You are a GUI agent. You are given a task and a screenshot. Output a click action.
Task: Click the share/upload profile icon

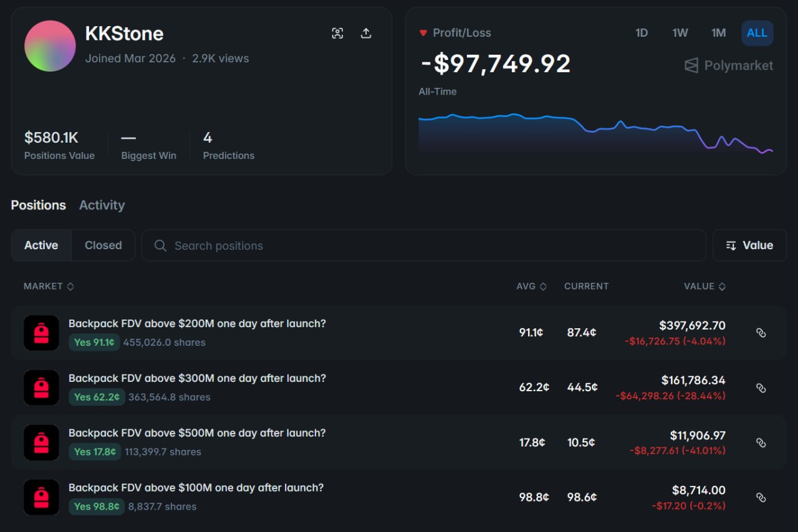coord(366,34)
